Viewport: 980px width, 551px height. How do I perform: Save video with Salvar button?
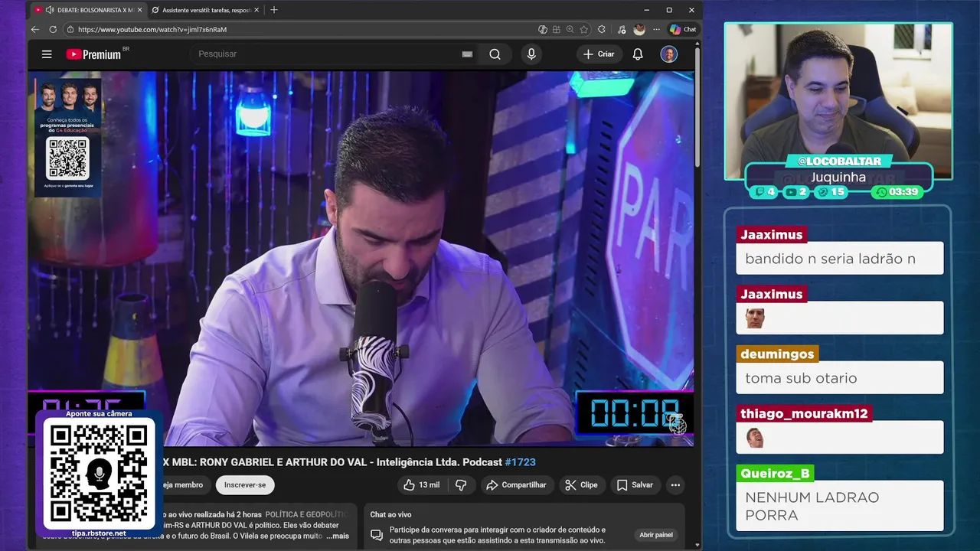pyautogui.click(x=635, y=485)
